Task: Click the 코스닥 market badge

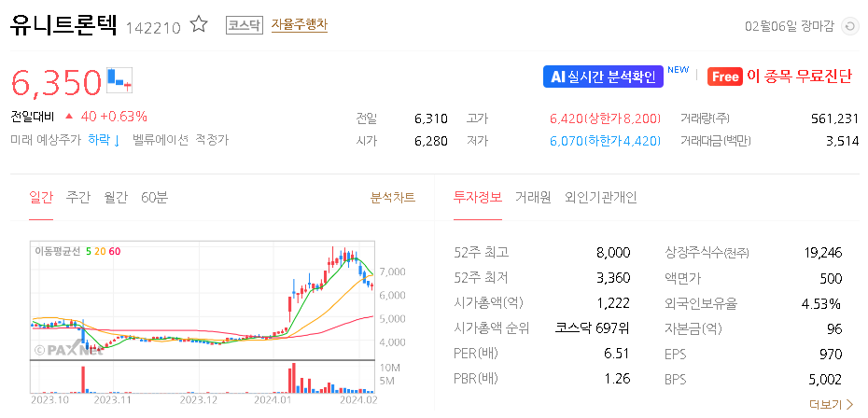Action: pyautogui.click(x=245, y=25)
